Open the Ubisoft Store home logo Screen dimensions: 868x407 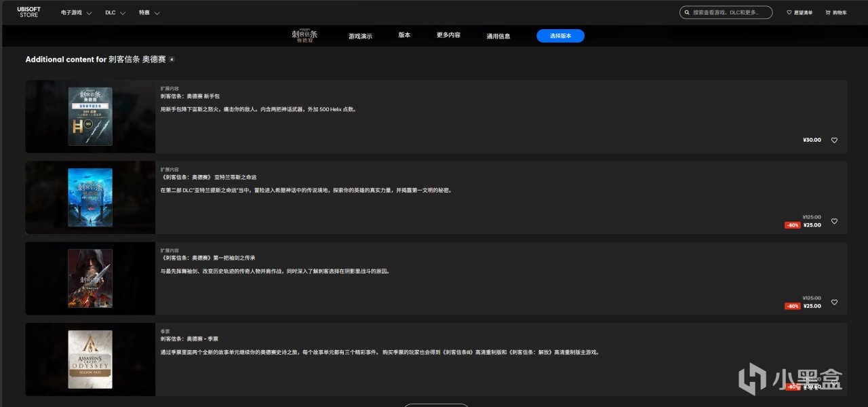pyautogui.click(x=28, y=12)
